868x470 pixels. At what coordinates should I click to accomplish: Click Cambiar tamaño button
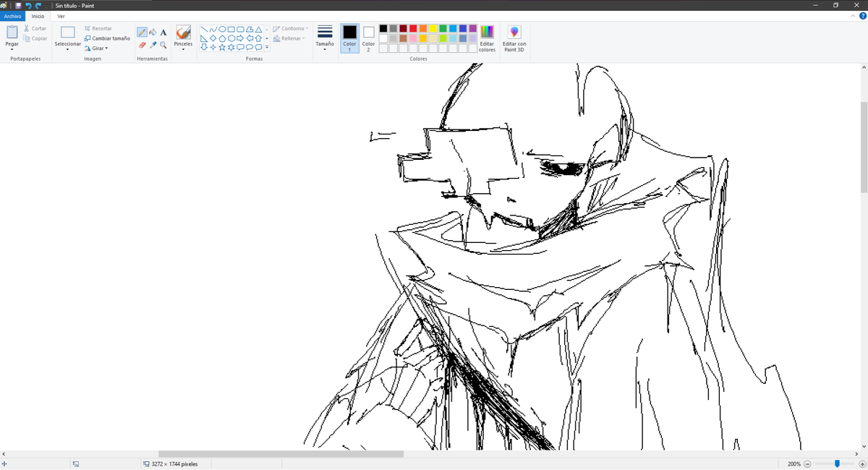pos(107,38)
